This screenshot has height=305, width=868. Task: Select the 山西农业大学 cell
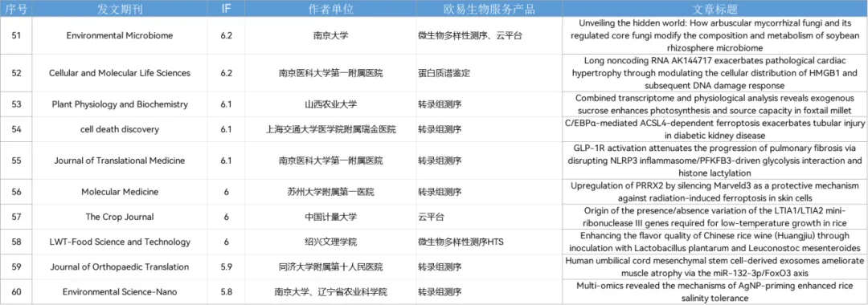coord(330,104)
